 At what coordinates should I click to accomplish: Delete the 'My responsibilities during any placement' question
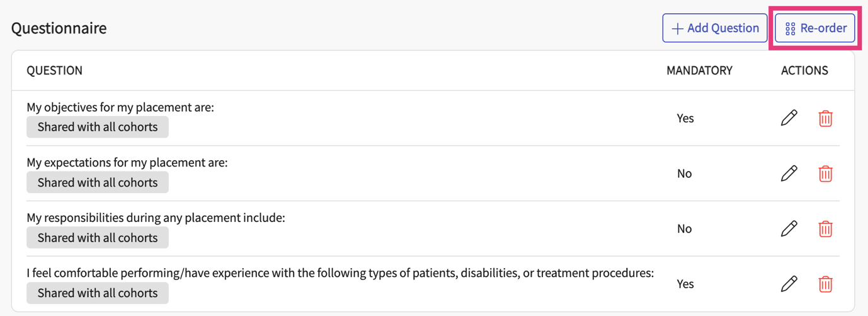(x=825, y=228)
